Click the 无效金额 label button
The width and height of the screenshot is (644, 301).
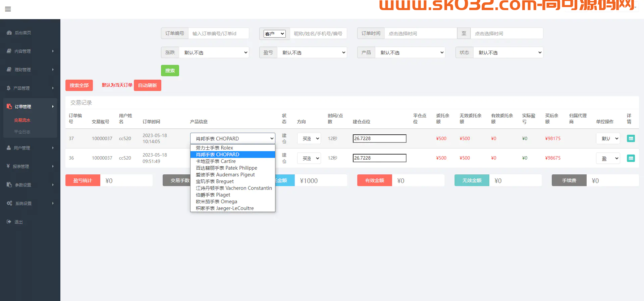pyautogui.click(x=472, y=180)
